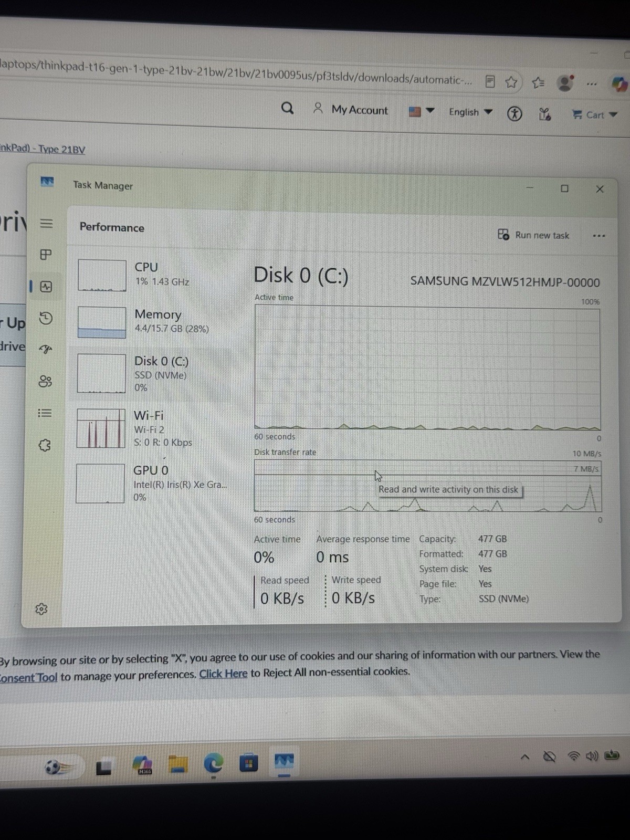Screen dimensions: 630x840
Task: Expand the English language dropdown
Action: click(x=470, y=112)
